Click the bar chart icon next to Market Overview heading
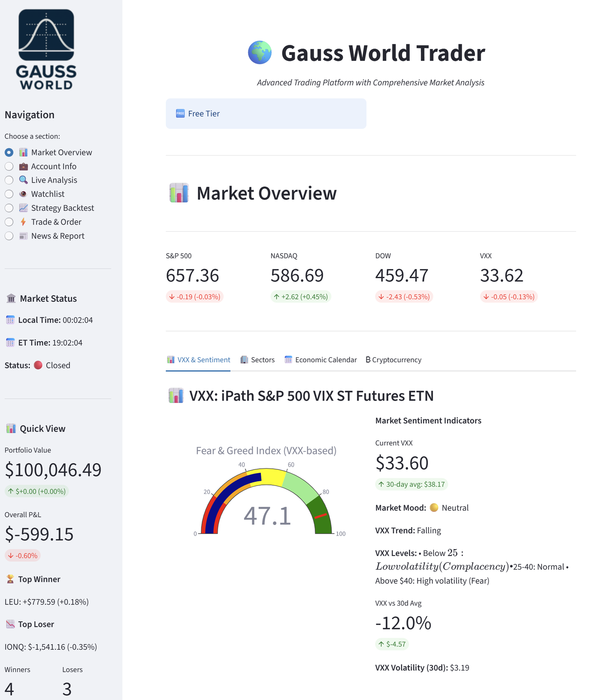 (179, 193)
